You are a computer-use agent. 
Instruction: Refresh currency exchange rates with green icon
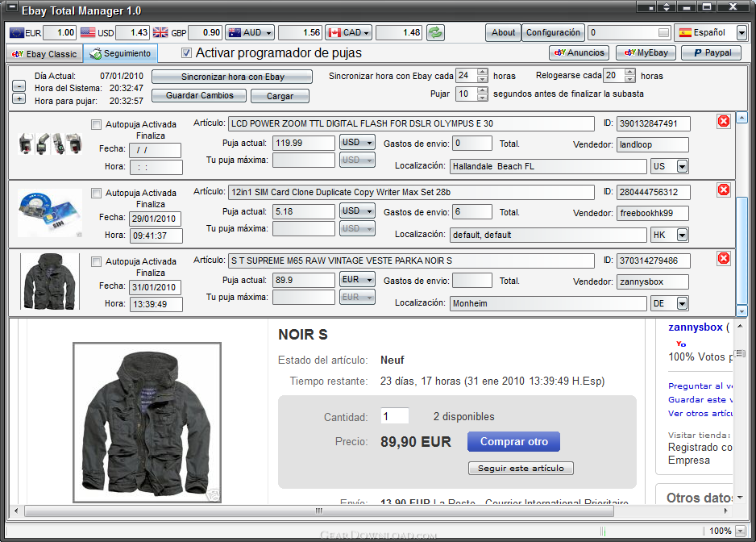coord(435,33)
